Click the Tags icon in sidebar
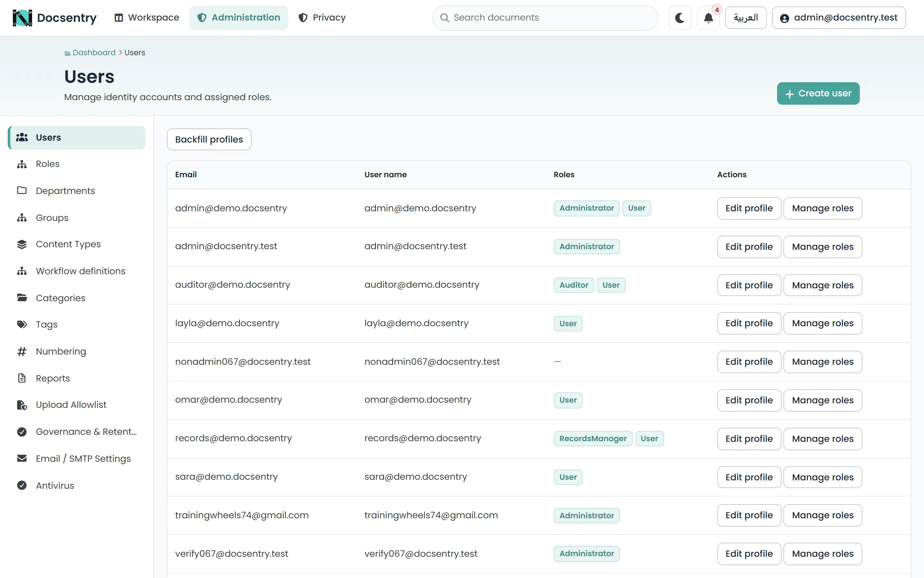 pyautogui.click(x=22, y=325)
